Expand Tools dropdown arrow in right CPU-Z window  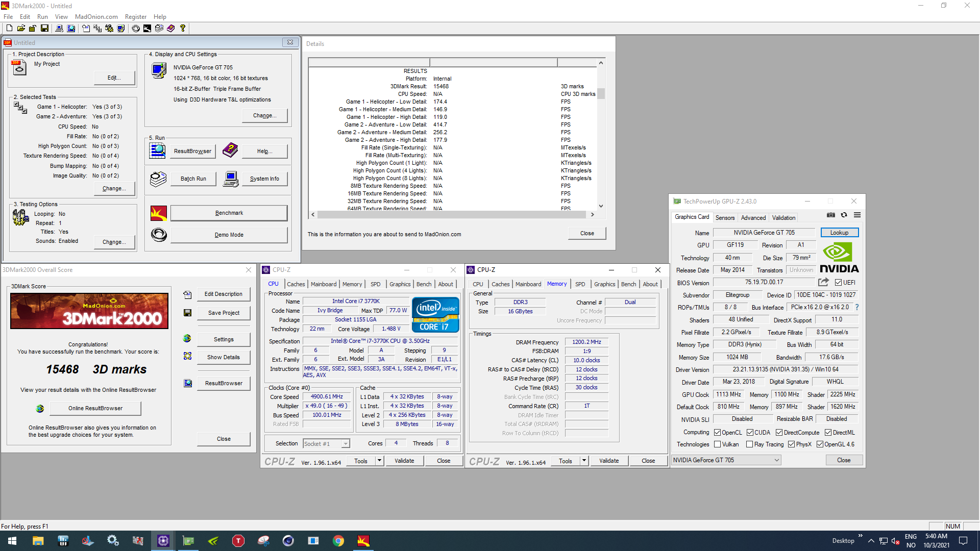pos(584,461)
